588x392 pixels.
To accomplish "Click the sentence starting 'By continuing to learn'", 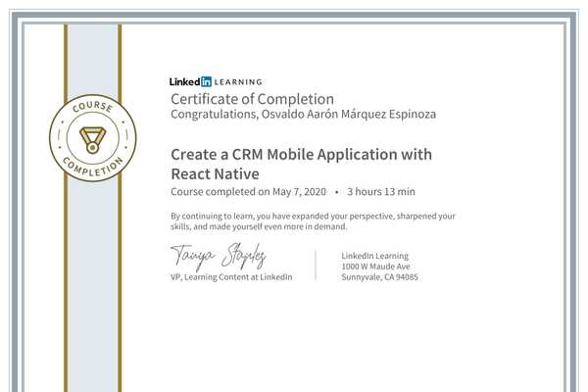I will 313,216.
